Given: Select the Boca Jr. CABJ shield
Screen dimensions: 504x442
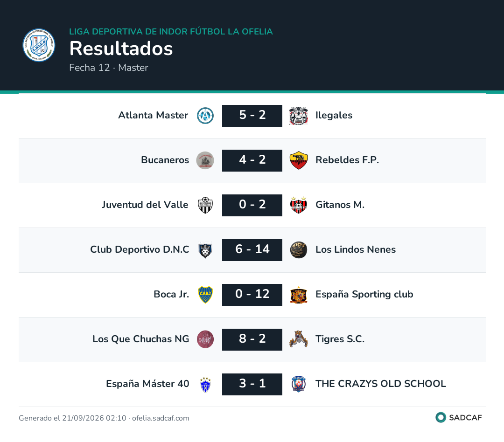Looking at the screenshot, I should coord(205,295).
